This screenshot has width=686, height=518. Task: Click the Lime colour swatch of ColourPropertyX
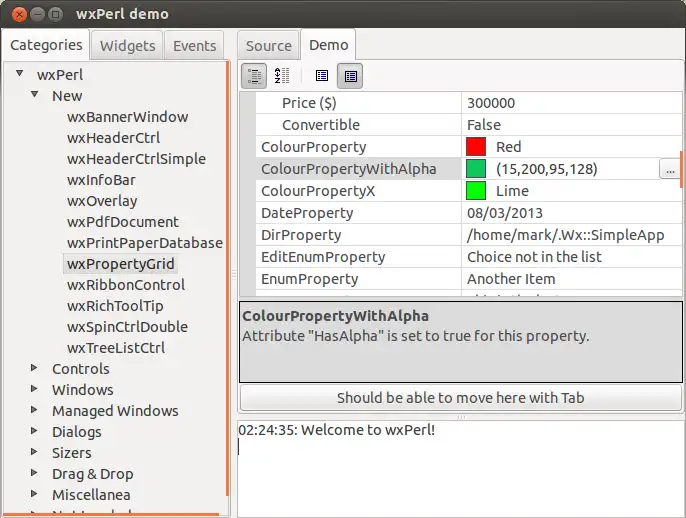click(x=476, y=191)
